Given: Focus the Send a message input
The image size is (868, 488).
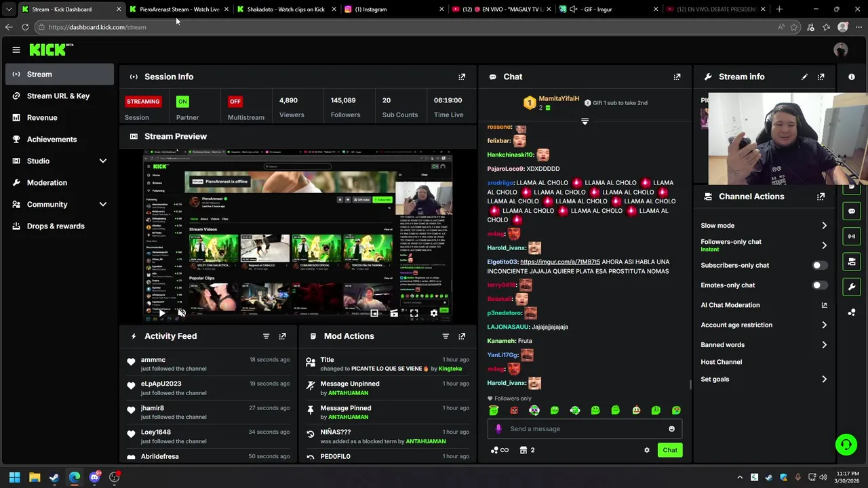Looking at the screenshot, I should tap(585, 428).
